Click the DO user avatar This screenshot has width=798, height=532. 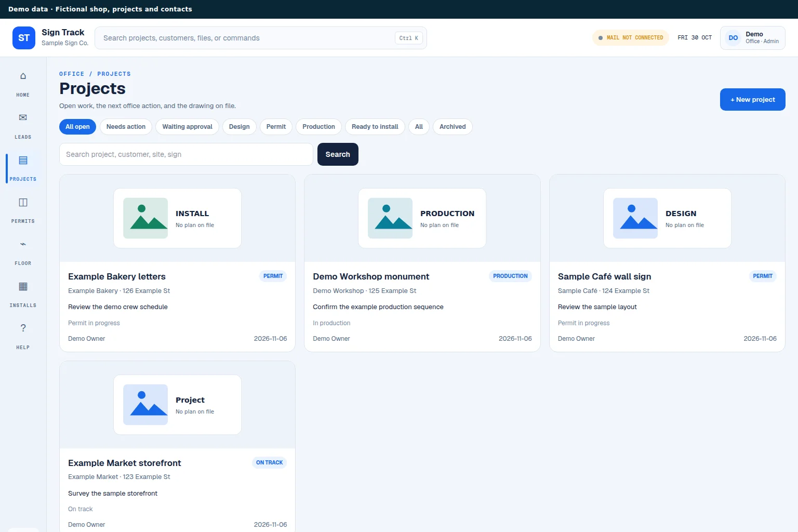pos(733,38)
